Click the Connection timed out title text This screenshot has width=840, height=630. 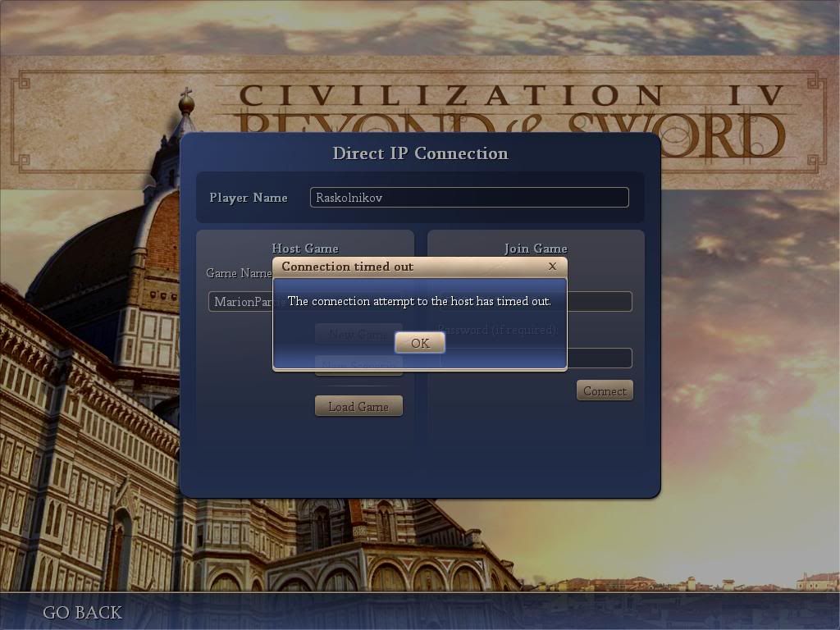click(x=348, y=267)
